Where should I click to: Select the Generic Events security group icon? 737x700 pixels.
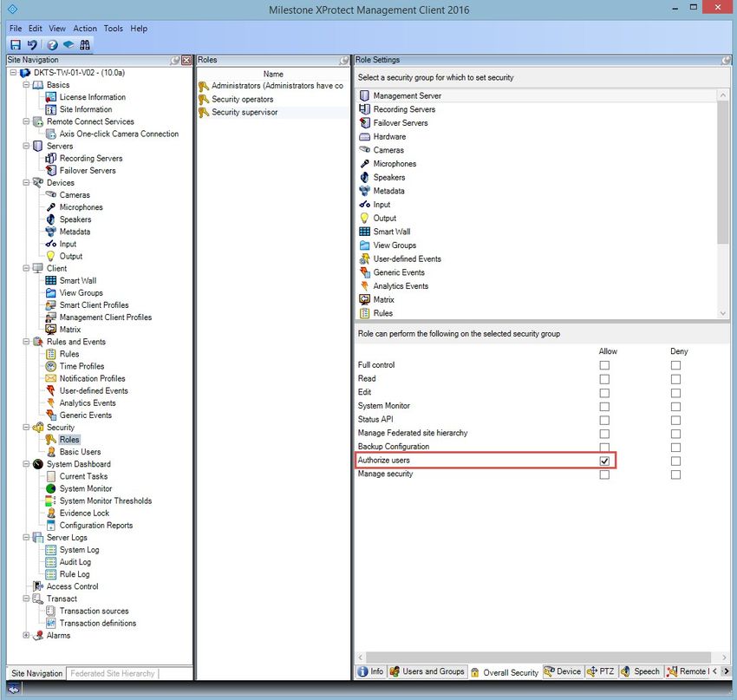(x=364, y=272)
